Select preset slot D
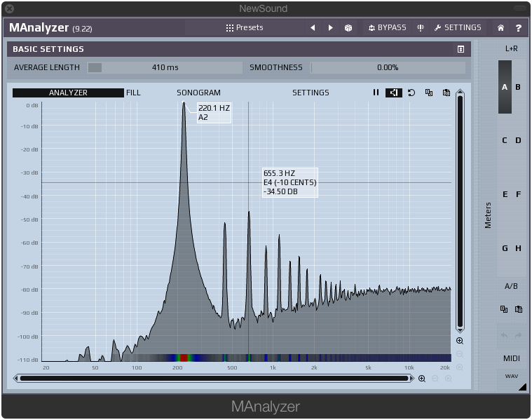The width and height of the screenshot is (532, 420). (518, 140)
